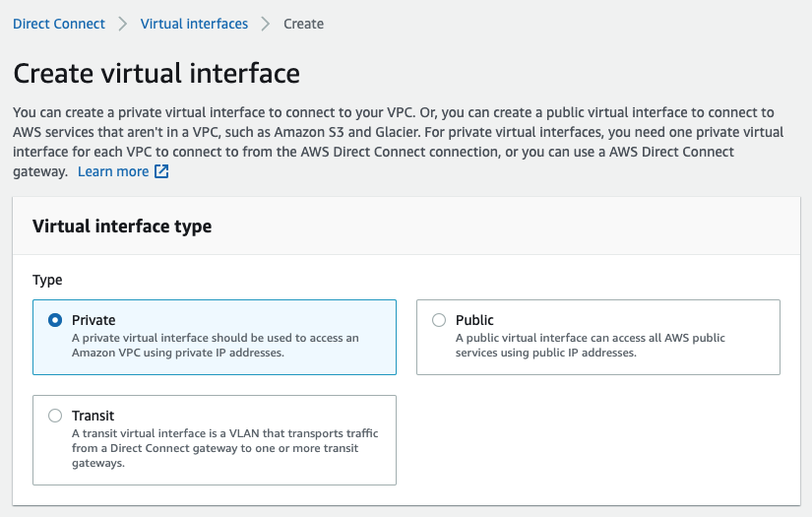Click chevron after Direct Connect breadcrumb
Image resolution: width=812 pixels, height=517 pixels.
click(x=123, y=24)
